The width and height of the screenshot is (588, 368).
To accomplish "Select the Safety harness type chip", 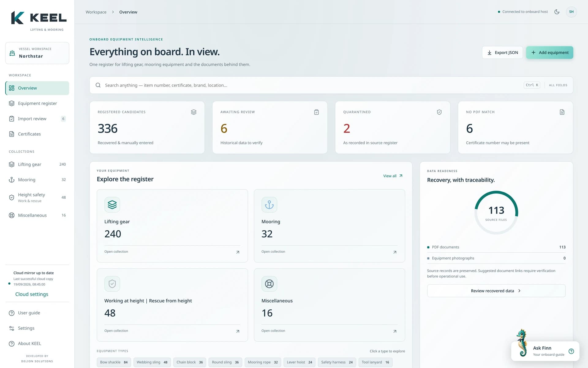I will pyautogui.click(x=337, y=362).
